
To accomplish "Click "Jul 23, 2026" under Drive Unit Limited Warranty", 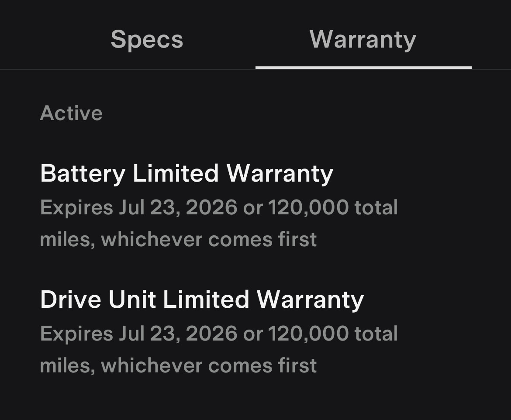I will pyautogui.click(x=178, y=334).
